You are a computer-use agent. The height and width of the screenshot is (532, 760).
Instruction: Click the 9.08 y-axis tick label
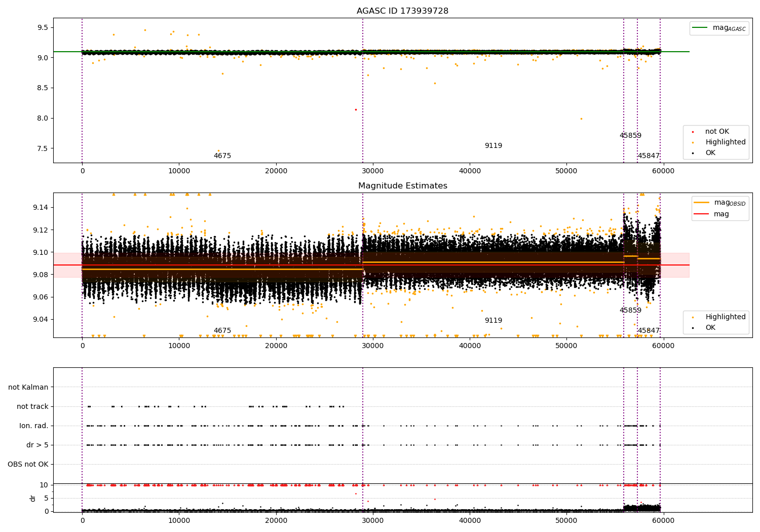[41, 275]
